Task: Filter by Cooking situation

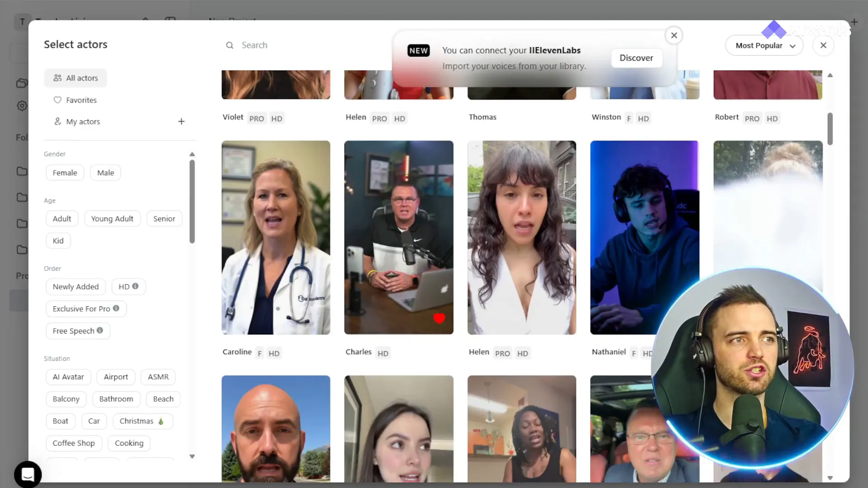Action: pos(129,443)
